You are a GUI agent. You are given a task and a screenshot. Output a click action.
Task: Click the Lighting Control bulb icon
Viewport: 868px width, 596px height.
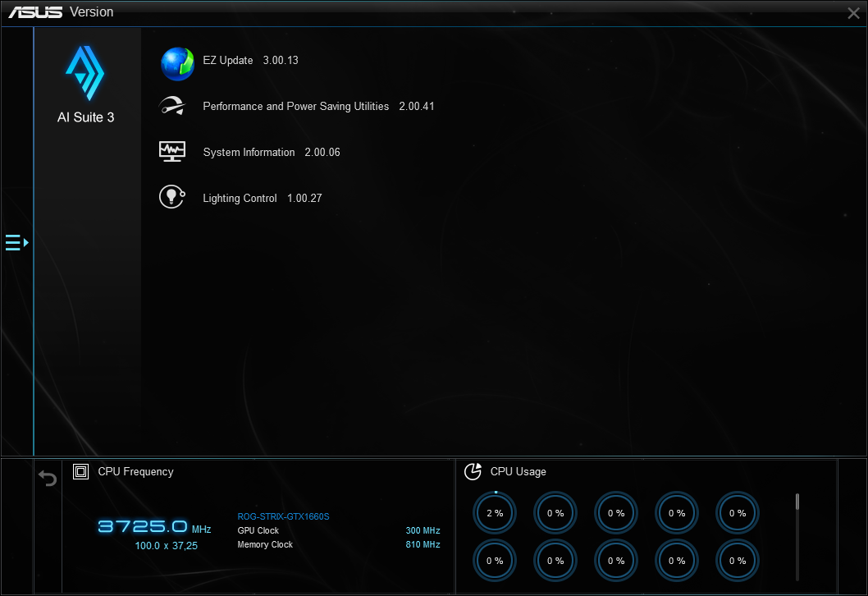[x=172, y=197]
